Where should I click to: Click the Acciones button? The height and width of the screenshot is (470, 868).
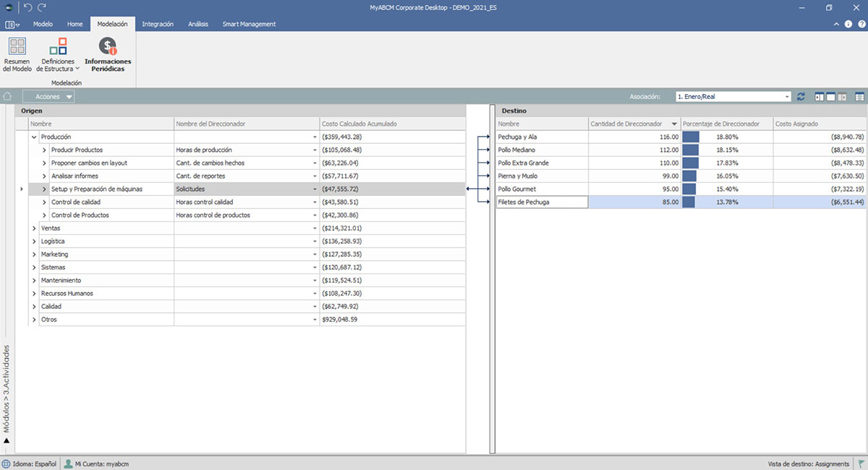[x=48, y=96]
